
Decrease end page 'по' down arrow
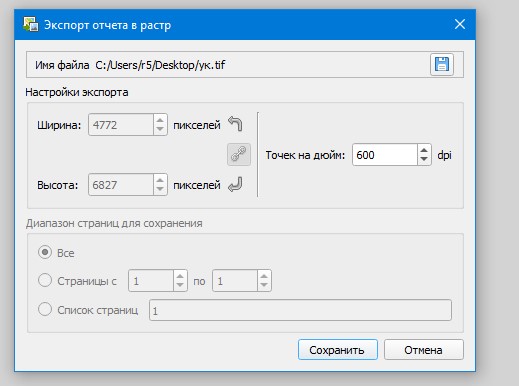pos(264,285)
